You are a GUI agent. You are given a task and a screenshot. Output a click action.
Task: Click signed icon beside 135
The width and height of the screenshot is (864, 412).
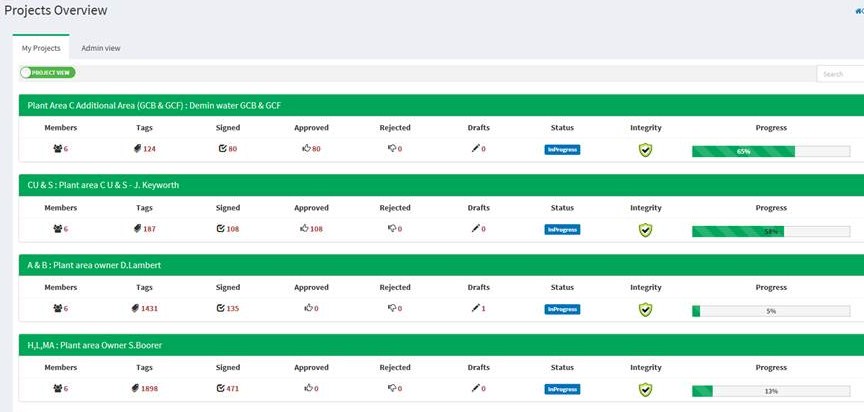coord(222,308)
